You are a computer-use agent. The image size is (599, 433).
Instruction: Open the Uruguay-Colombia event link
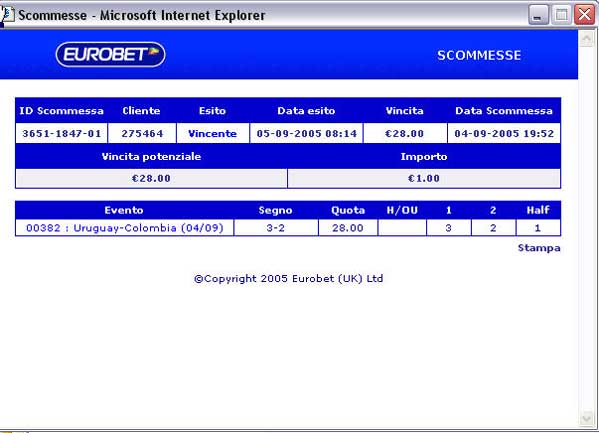click(125, 228)
